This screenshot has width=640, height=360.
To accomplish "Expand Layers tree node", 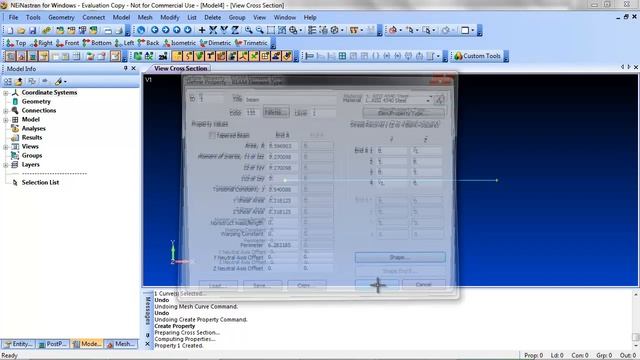I will coord(6,165).
